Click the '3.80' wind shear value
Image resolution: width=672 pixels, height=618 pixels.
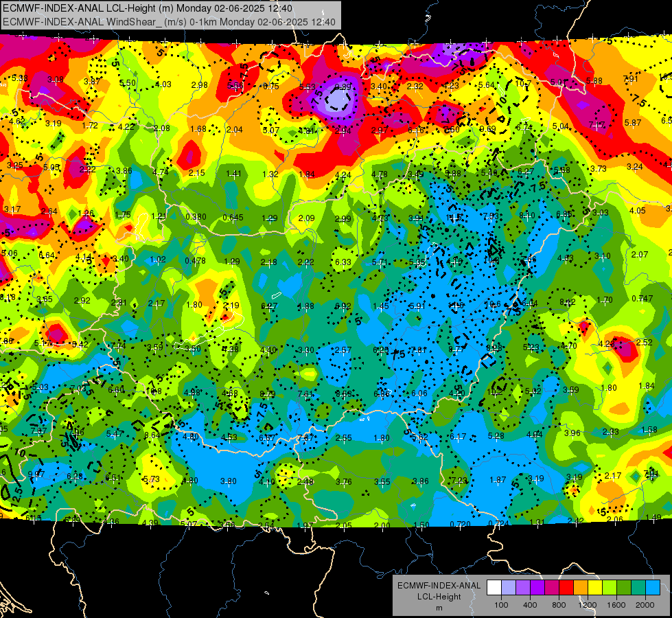(x=228, y=481)
